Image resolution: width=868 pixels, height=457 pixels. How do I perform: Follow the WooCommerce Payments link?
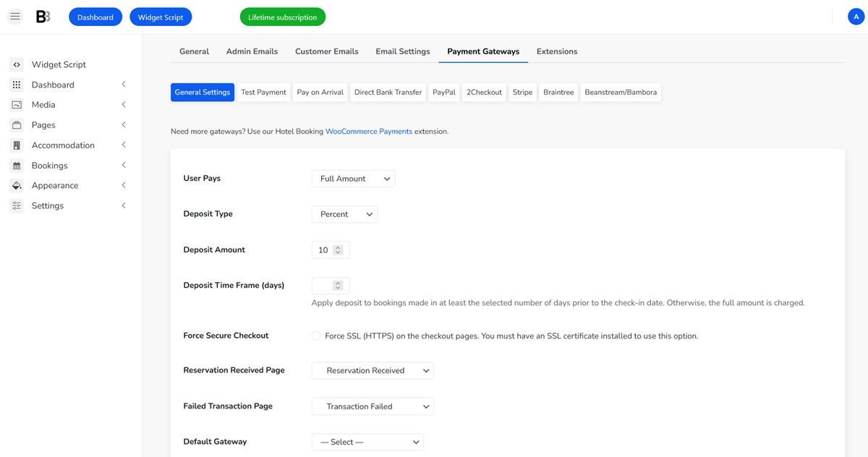[x=369, y=132]
